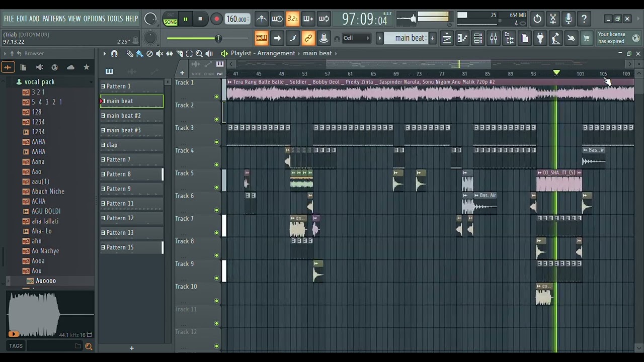Select the 'clap' pattern
This screenshot has height=362, width=644.
click(132, 145)
